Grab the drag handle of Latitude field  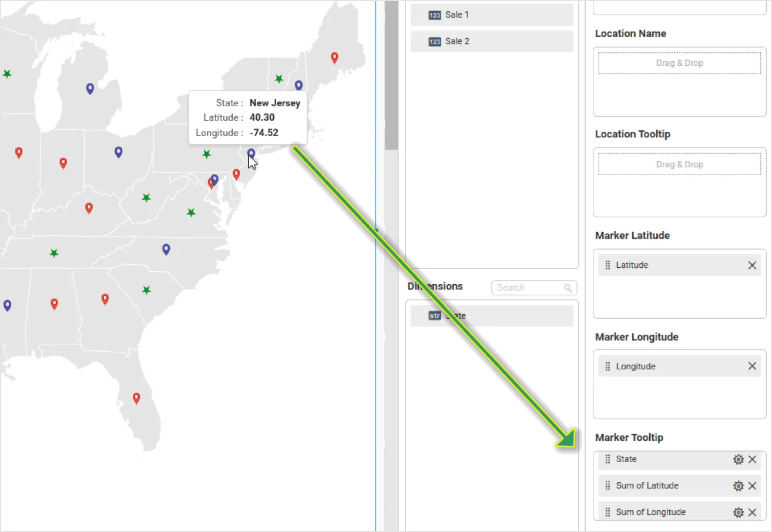click(x=607, y=265)
